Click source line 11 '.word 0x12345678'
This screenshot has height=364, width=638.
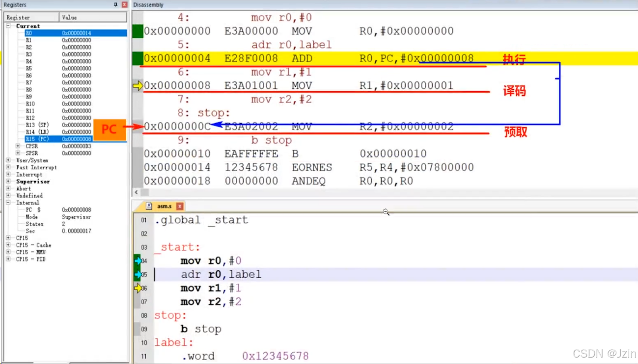[x=245, y=356]
